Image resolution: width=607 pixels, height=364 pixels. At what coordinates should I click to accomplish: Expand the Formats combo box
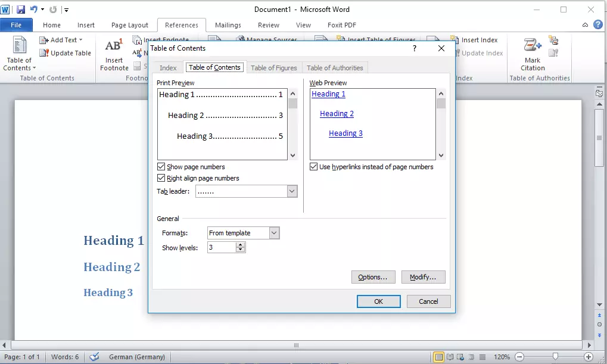[x=274, y=233]
